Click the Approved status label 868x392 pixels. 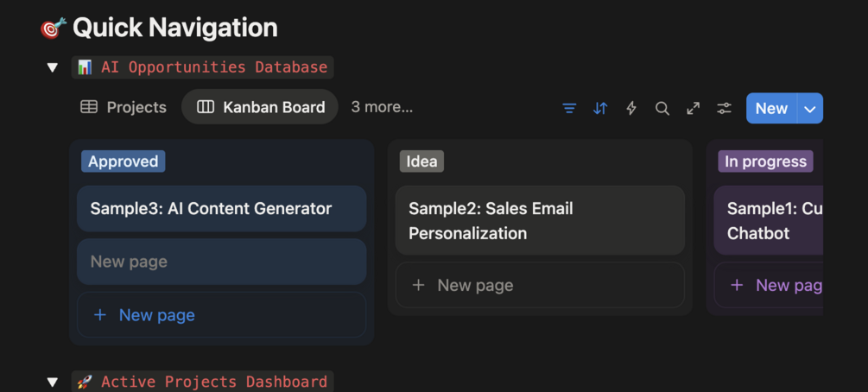tap(124, 161)
